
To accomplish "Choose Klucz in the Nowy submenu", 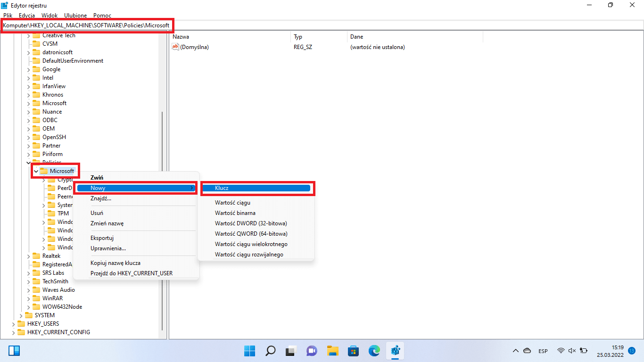I will click(256, 188).
